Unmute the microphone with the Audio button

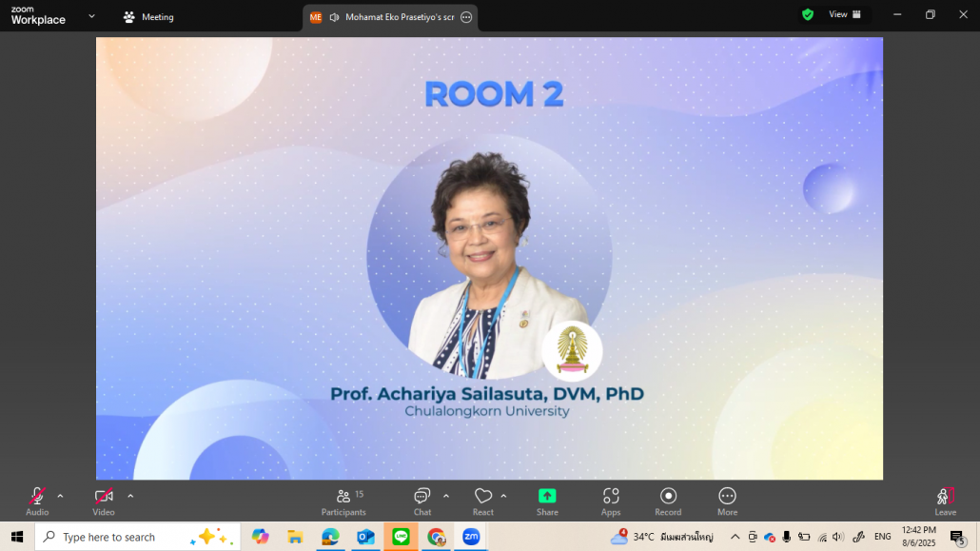[37, 502]
